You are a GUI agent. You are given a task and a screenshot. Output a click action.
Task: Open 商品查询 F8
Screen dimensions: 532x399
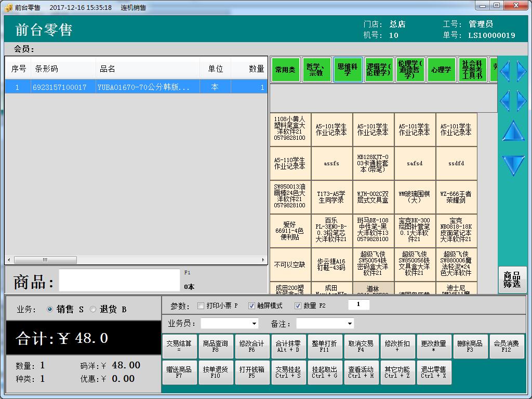pyautogui.click(x=216, y=347)
